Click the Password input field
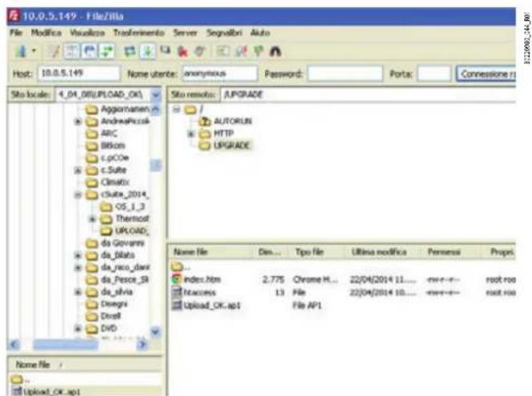532x396 pixels. [x=345, y=74]
